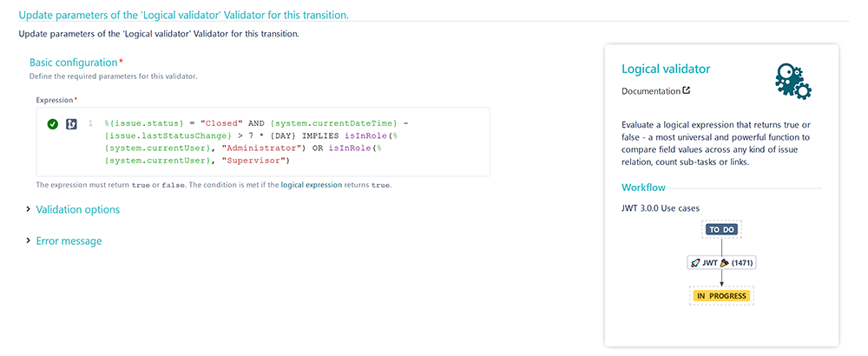Screen dimensions: 868x356
Task: Open the logical expression help link
Action: click(311, 185)
